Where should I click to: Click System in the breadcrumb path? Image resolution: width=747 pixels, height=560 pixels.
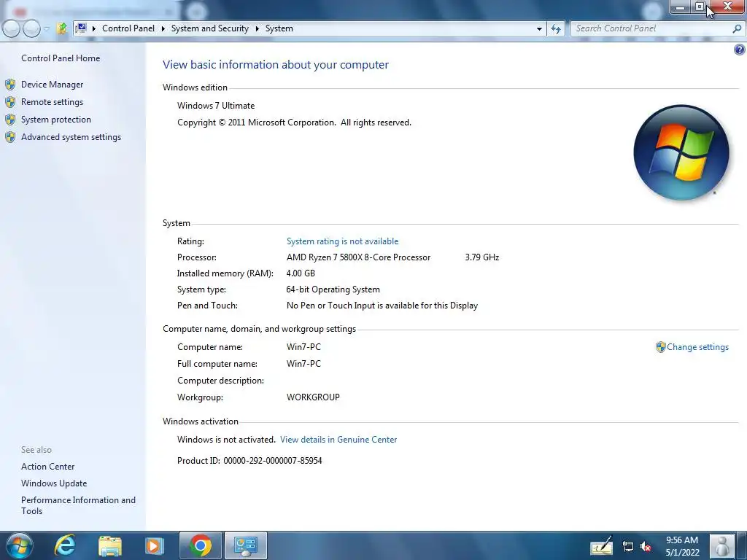pos(279,28)
